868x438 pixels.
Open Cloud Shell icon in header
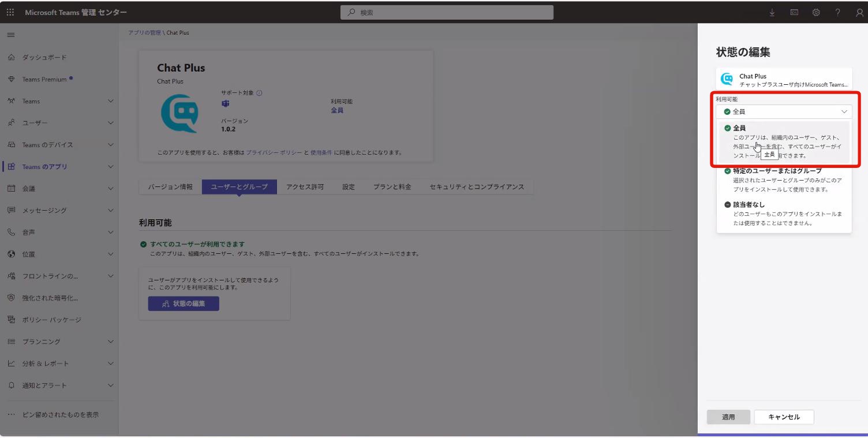click(794, 12)
